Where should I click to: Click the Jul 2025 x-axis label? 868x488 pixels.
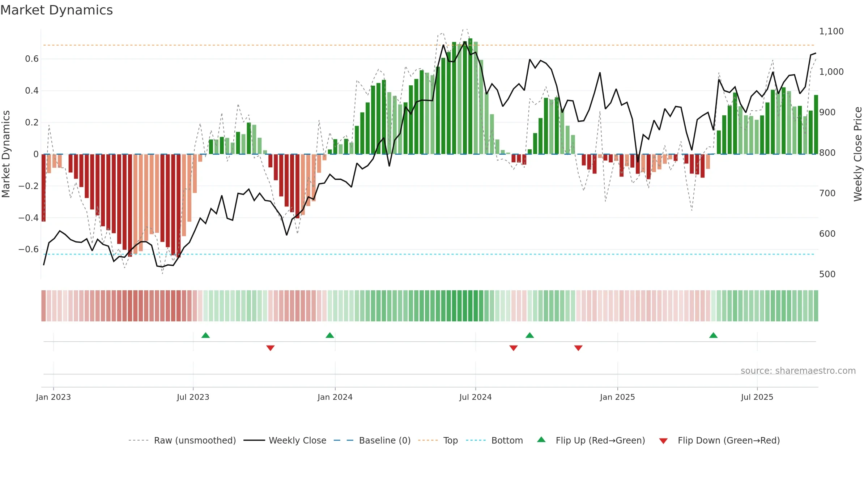click(757, 397)
